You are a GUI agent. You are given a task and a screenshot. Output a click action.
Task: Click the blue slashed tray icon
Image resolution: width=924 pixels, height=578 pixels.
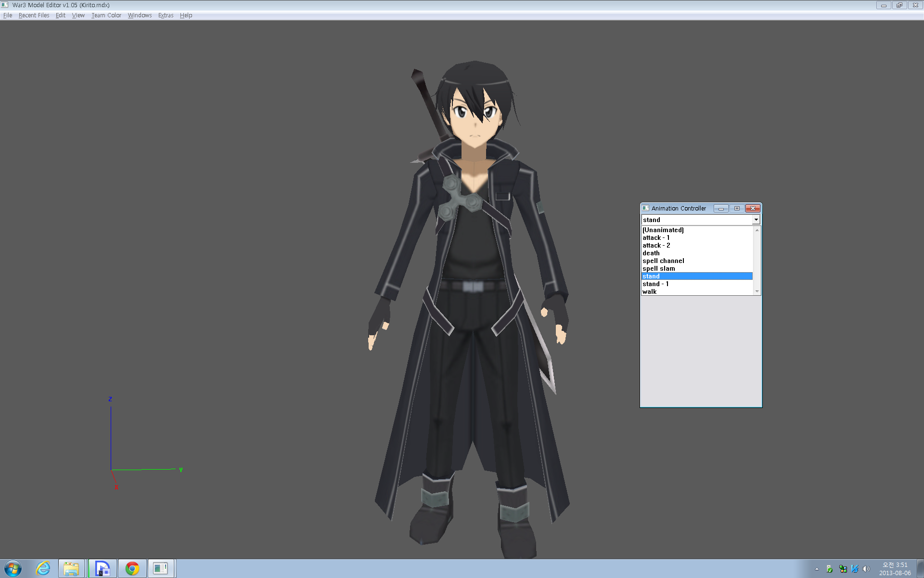point(855,569)
